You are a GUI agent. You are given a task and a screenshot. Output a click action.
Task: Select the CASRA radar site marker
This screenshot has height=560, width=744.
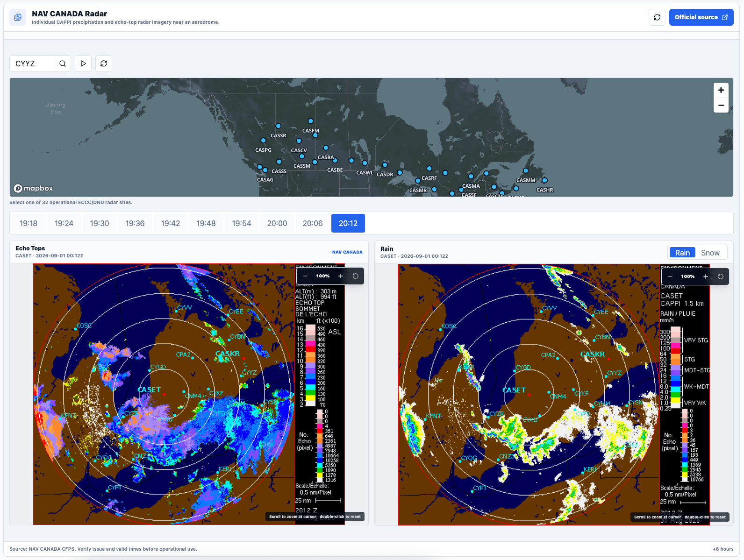(326, 148)
